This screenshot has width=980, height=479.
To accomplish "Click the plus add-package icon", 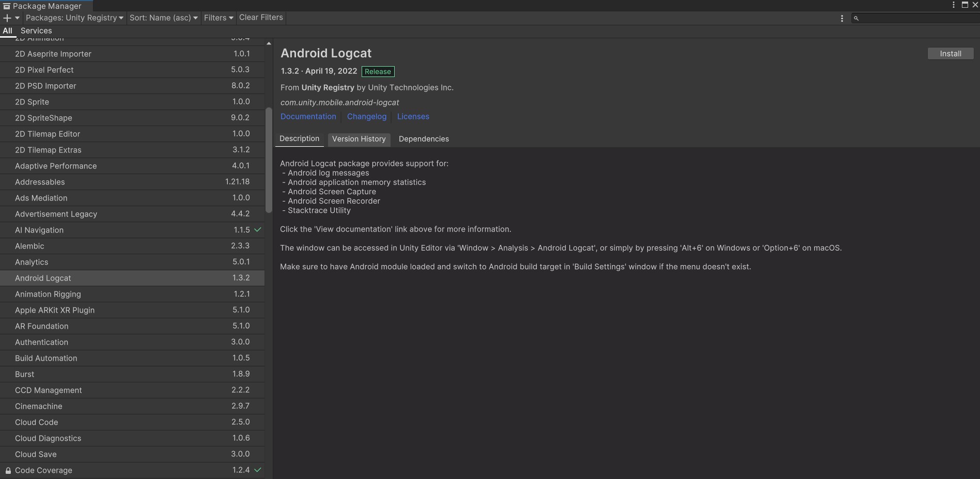I will [x=7, y=18].
